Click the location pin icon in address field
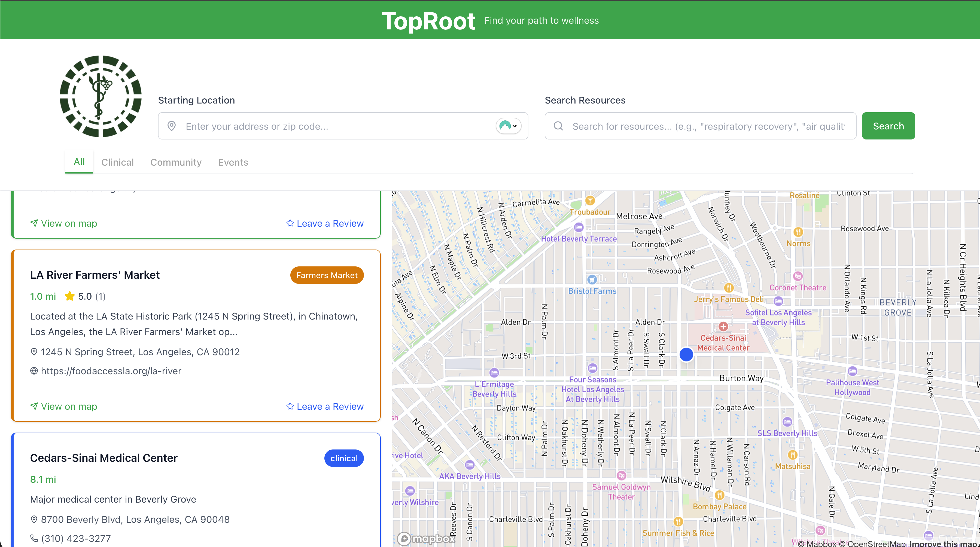Viewport: 980px width, 547px height. pos(172,126)
